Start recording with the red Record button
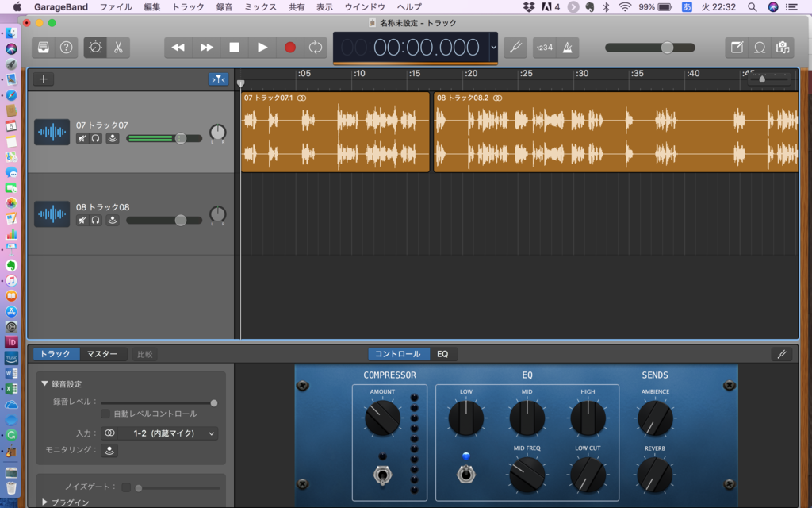The image size is (812, 508). click(x=290, y=48)
